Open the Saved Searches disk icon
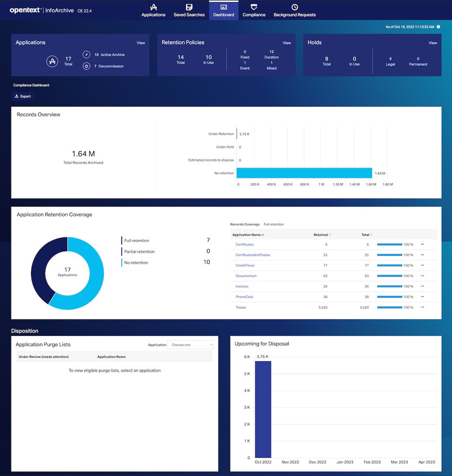Image resolution: width=452 pixels, height=476 pixels. (189, 7)
